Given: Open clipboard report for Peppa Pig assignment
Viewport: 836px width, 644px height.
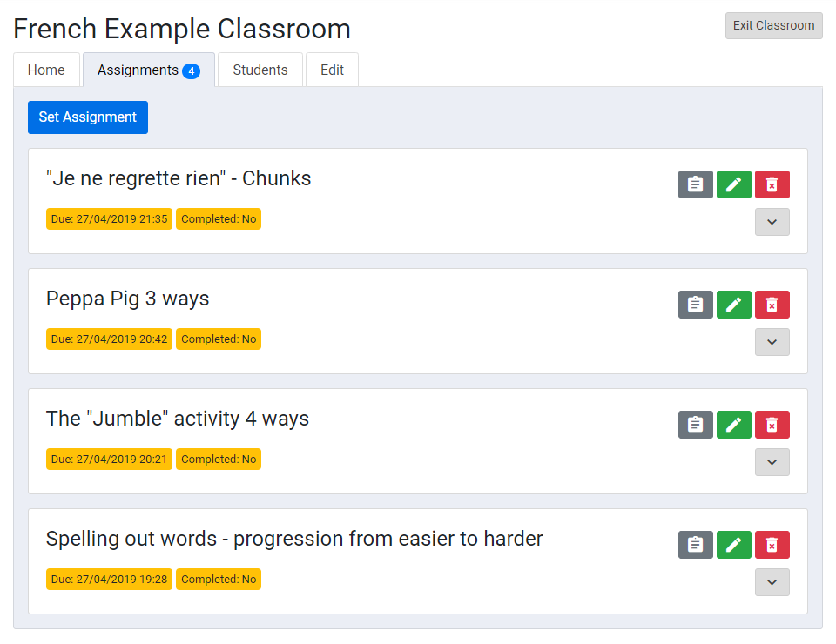Looking at the screenshot, I should coord(695,305).
